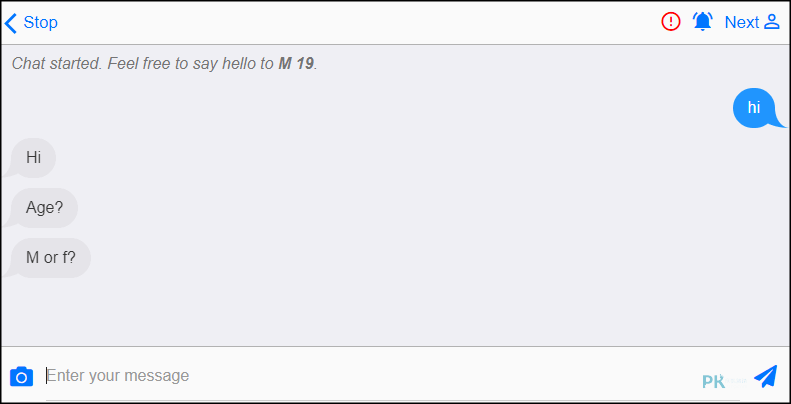Select the blue 'hi' sent bubble
Screen dimensions: 791x404
[754, 107]
